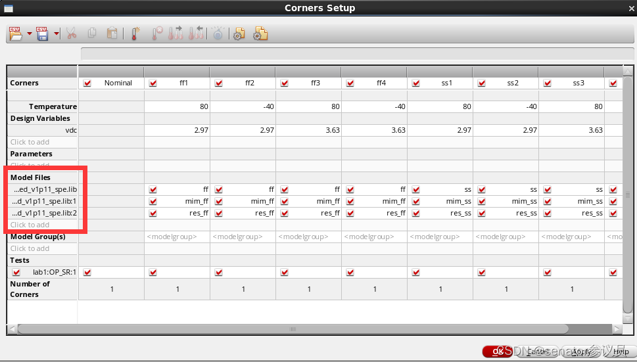Open the modelgroup field under ss3
Image resolution: width=637 pixels, height=364 pixels.
(x=572, y=237)
